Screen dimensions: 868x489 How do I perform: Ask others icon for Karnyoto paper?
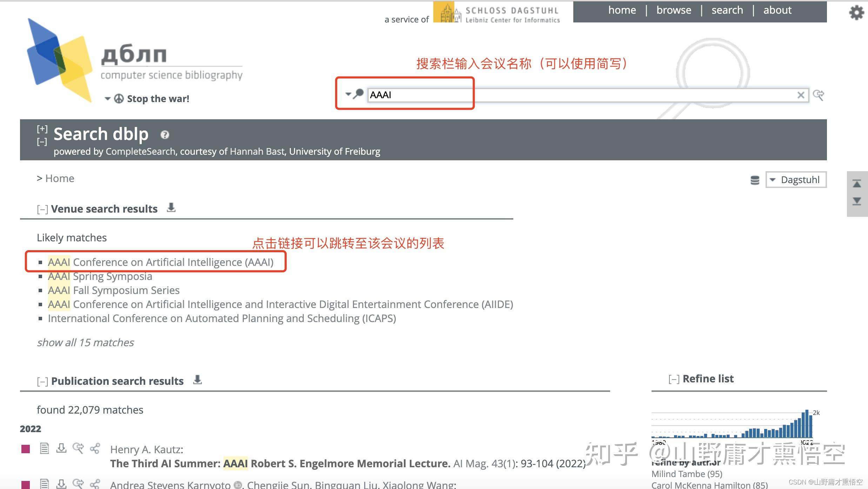tap(78, 484)
